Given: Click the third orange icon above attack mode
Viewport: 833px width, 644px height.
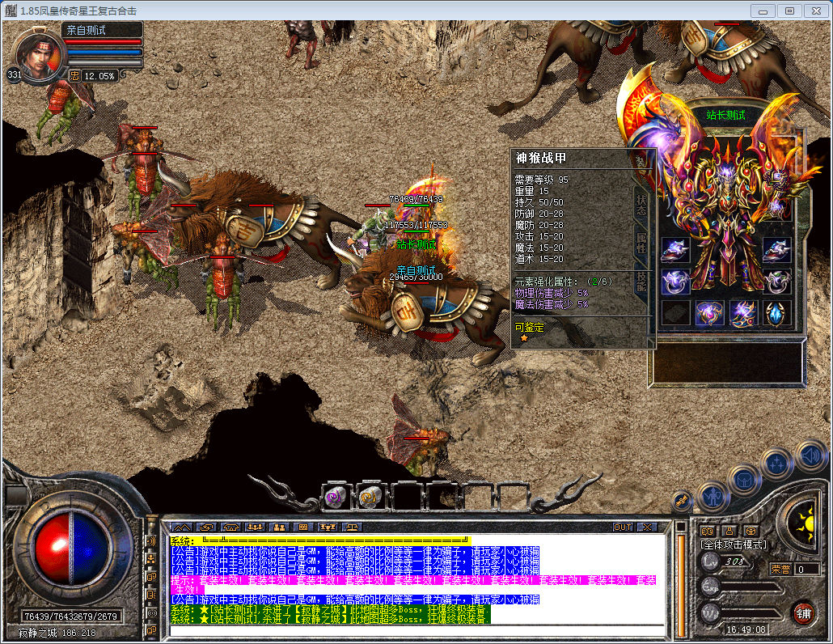Looking at the screenshot, I should point(751,531).
